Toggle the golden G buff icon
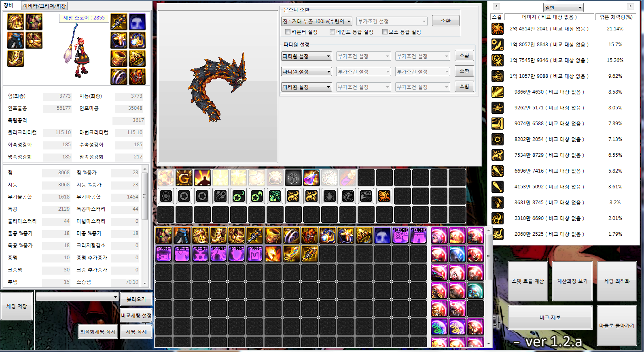 pyautogui.click(x=184, y=178)
